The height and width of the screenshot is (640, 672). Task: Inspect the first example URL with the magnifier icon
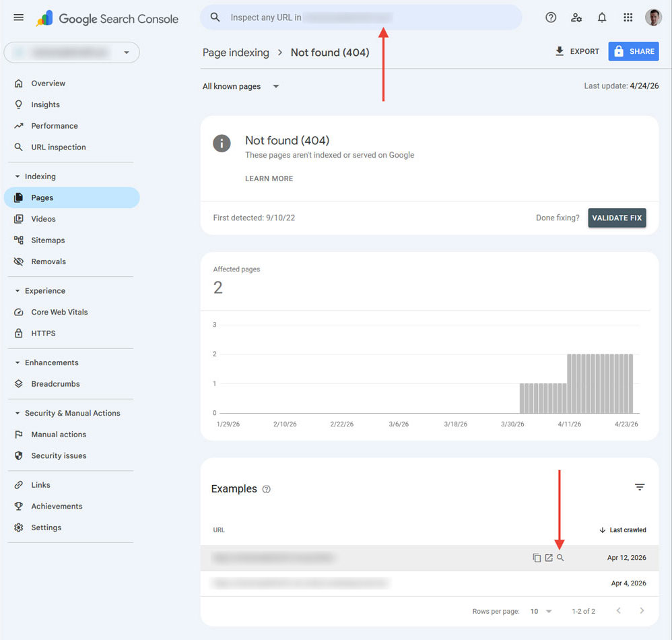[560, 557]
